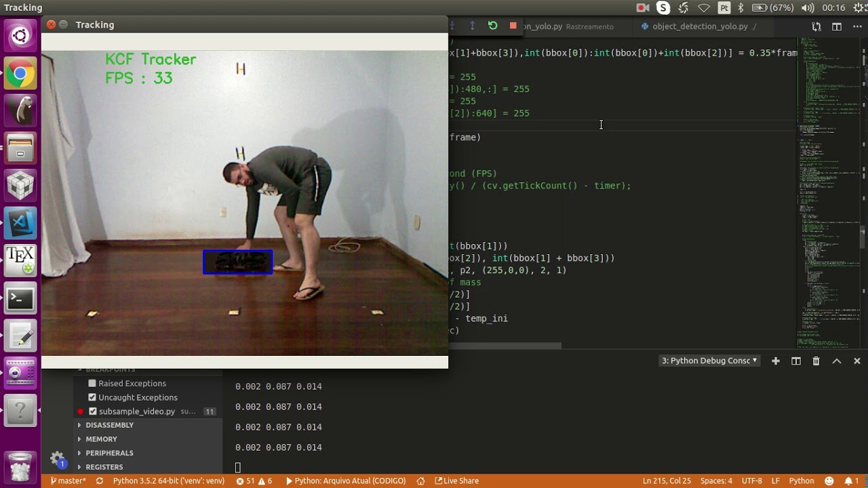Viewport: 868px width, 488px height.
Task: Open the Wi-Fi network menu
Action: point(704,8)
